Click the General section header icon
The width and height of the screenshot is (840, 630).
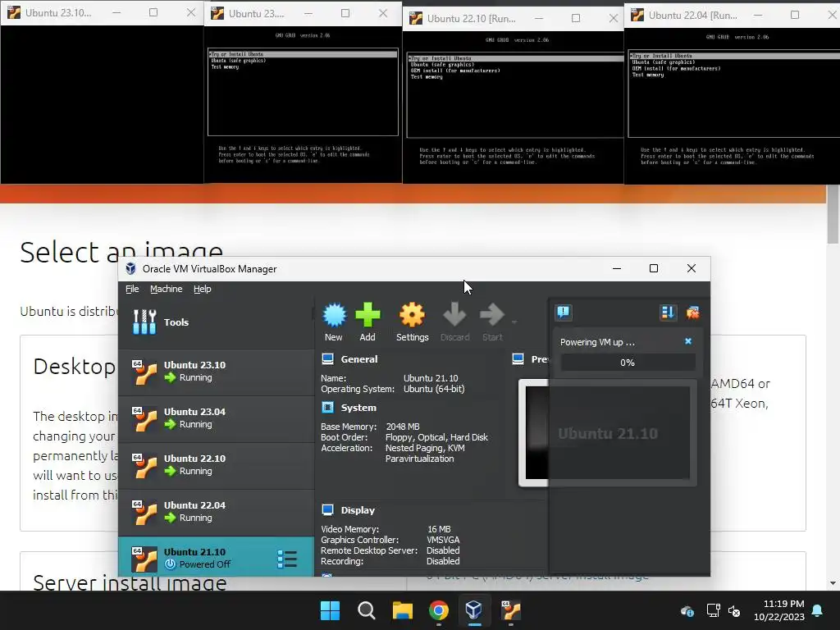pos(328,359)
